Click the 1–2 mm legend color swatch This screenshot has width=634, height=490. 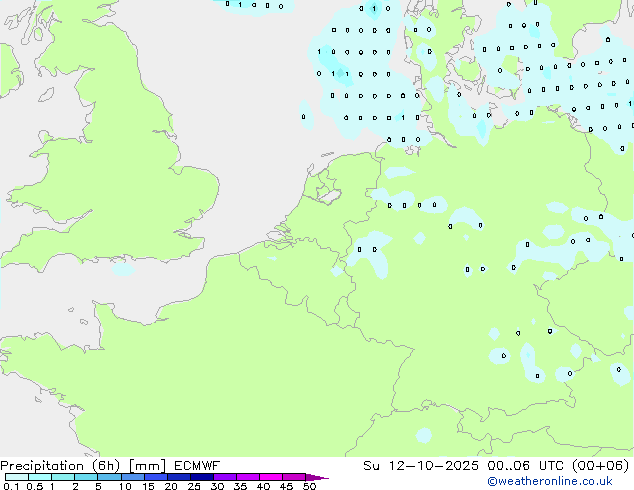(x=63, y=477)
